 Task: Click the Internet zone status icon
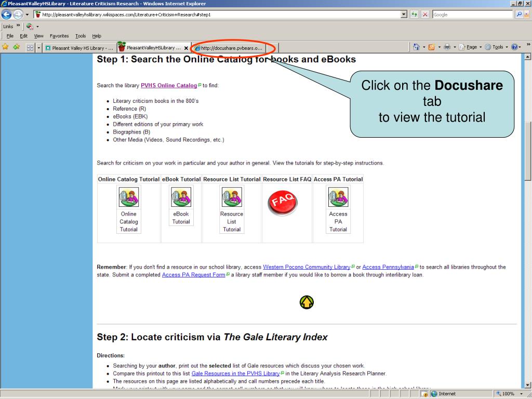coord(434,394)
